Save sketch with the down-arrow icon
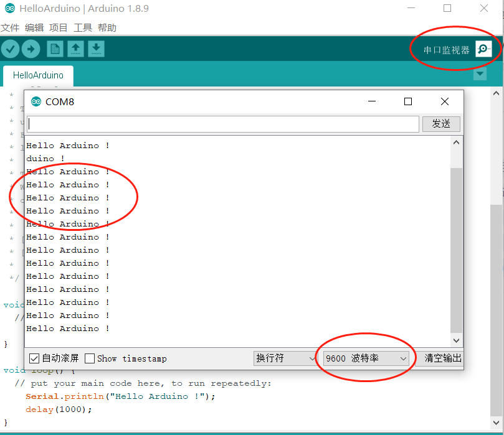This screenshot has width=504, height=435. click(x=96, y=49)
